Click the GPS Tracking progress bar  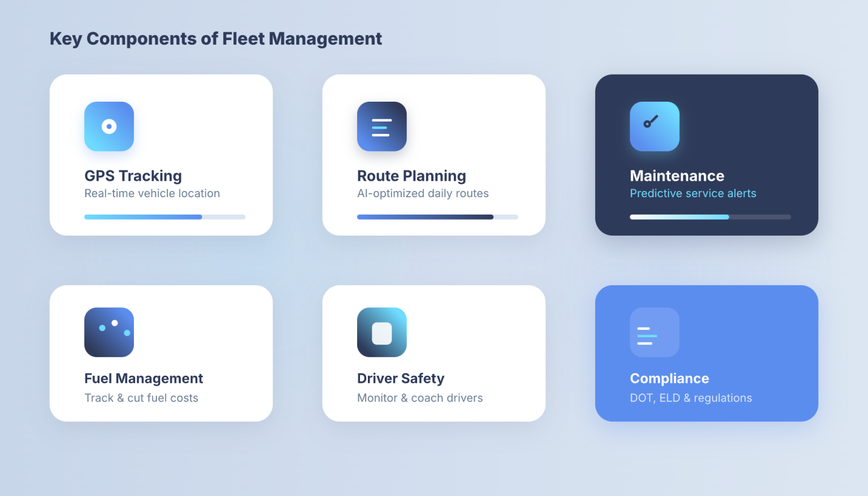coord(165,217)
